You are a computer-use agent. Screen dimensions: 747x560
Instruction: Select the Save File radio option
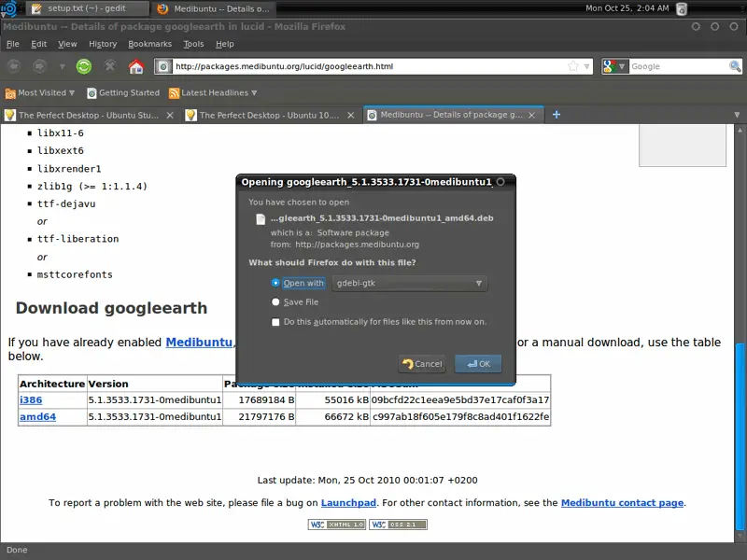(x=275, y=301)
